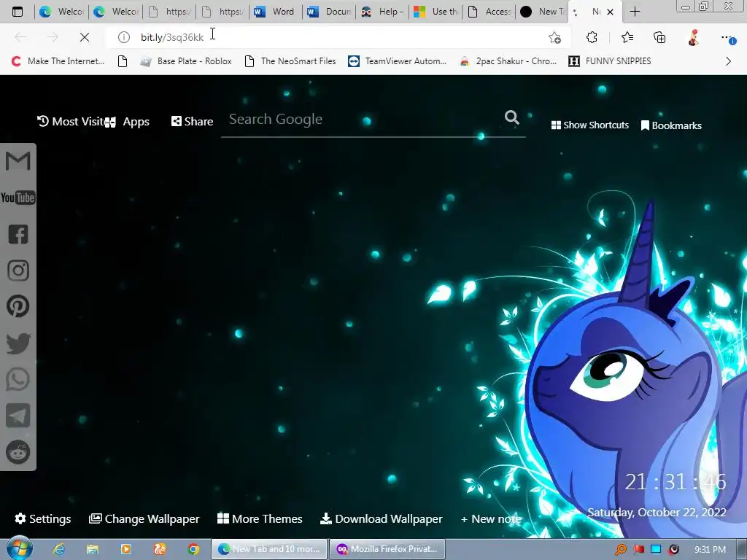Switch to the Use th... Microsoft tab
This screenshot has width=747, height=560.
(436, 12)
